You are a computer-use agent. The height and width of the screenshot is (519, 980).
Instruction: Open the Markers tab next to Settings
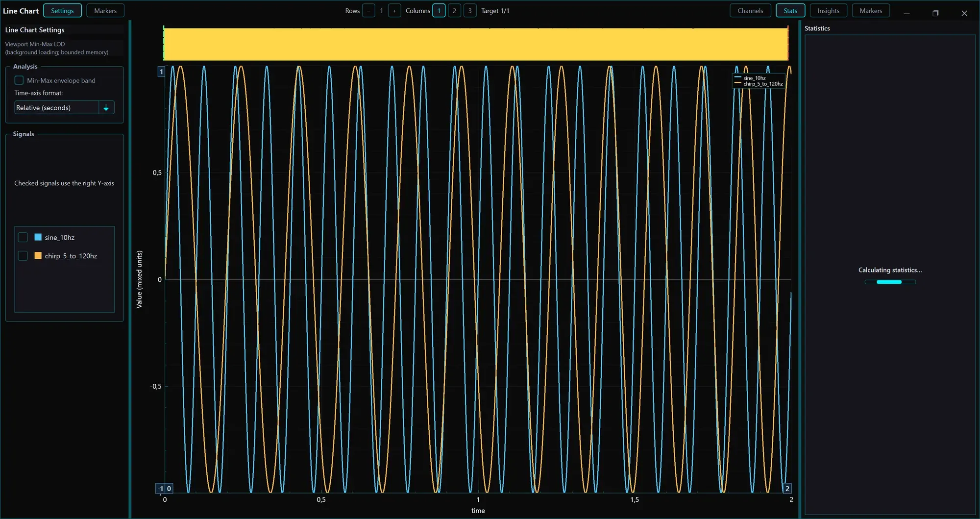point(105,11)
